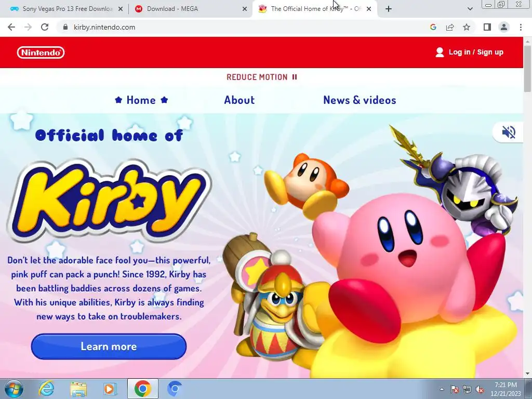
Task: Click the Google Chrome taskbar icon
Action: 142,389
